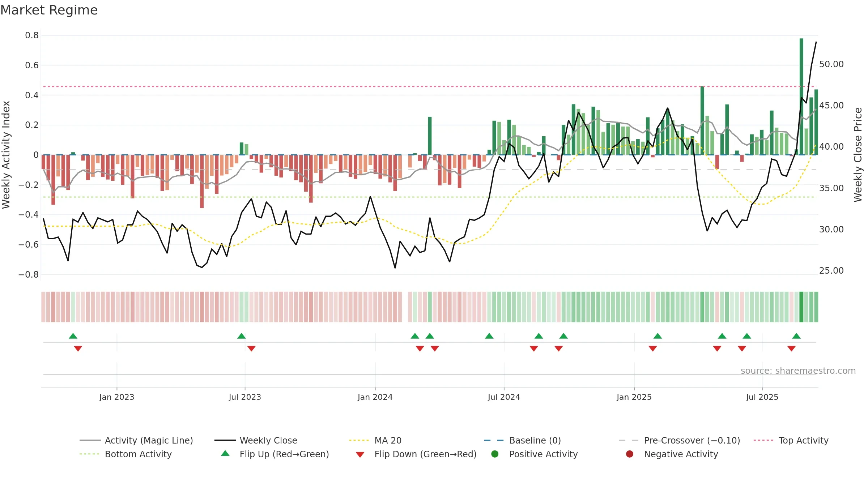Viewport: 868px width, 488px height.
Task: Click the Jan 2025 x-axis label
Action: point(634,397)
